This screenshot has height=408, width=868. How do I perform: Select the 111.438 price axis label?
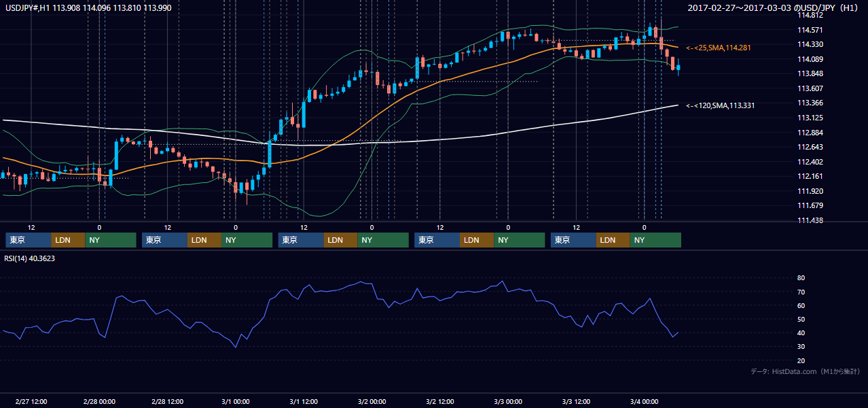[810, 220]
